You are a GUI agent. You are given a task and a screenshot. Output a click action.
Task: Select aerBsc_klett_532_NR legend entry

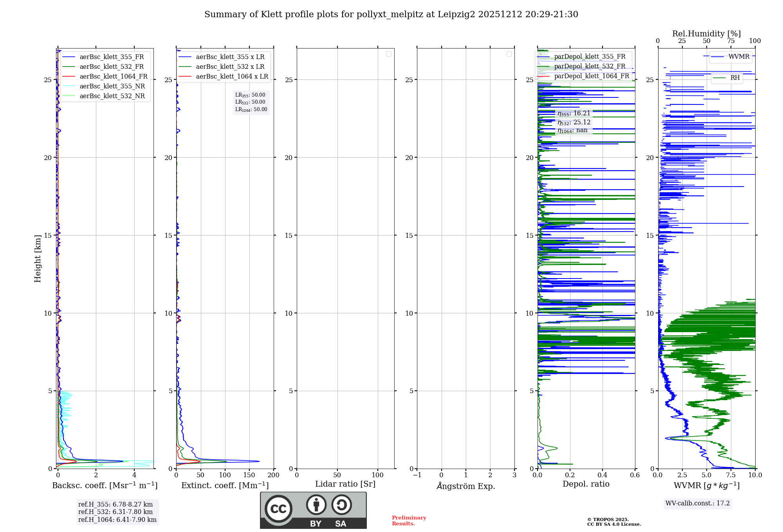tap(112, 96)
